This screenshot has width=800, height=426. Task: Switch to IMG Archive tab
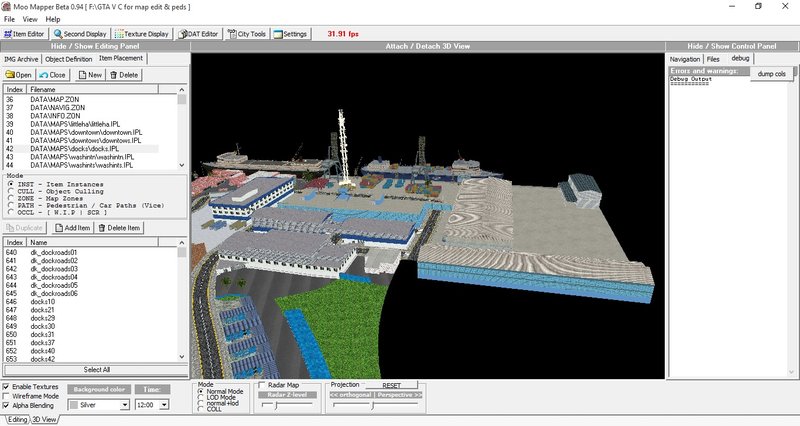(21, 59)
